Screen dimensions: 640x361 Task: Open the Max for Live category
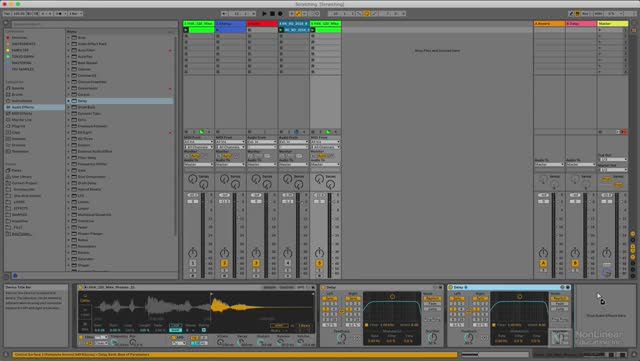tap(22, 120)
